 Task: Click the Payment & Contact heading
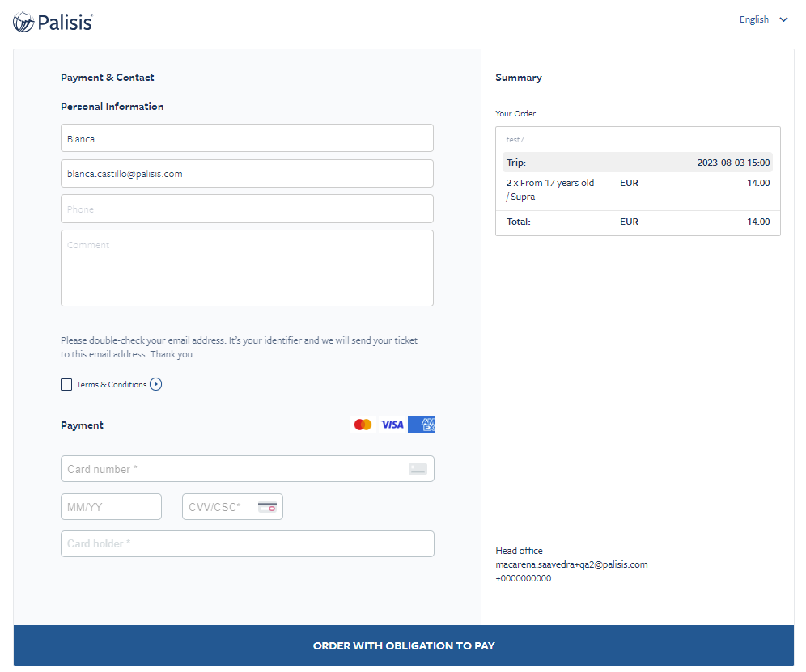108,78
